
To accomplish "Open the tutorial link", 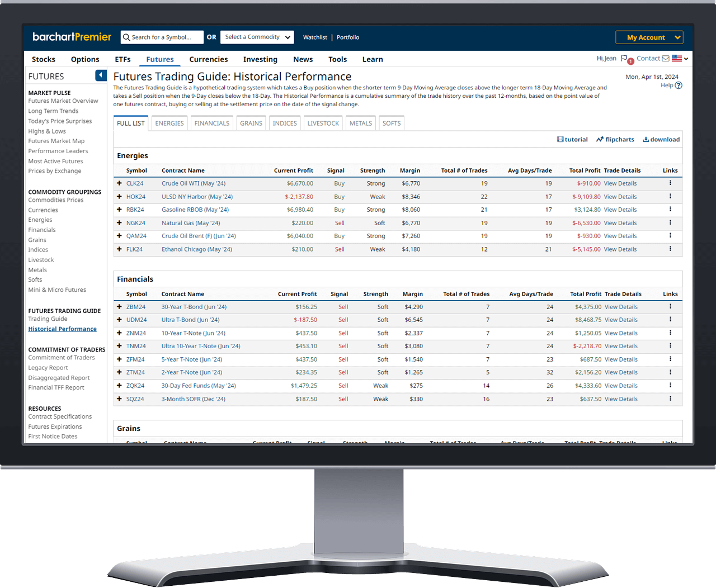I will pos(572,140).
